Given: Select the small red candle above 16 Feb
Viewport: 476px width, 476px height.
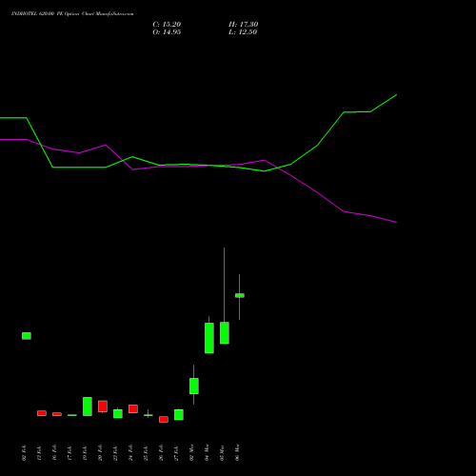Looking at the screenshot, I should [x=57, y=414].
